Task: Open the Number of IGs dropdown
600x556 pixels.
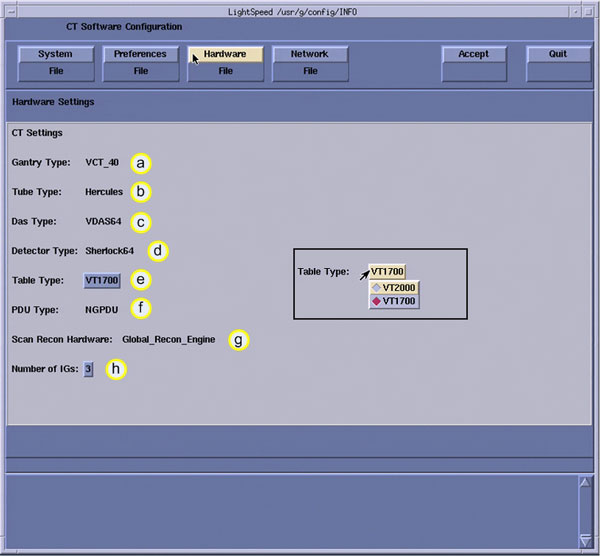Action: tap(89, 370)
